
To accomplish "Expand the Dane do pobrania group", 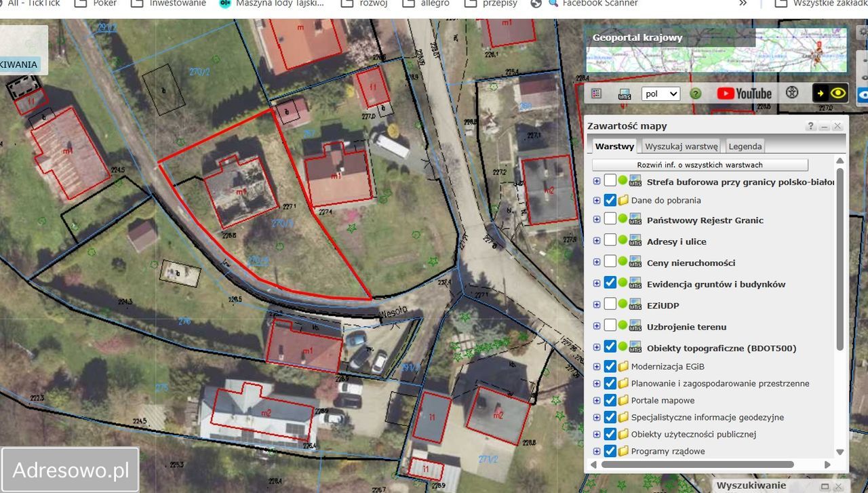I will pyautogui.click(x=597, y=200).
